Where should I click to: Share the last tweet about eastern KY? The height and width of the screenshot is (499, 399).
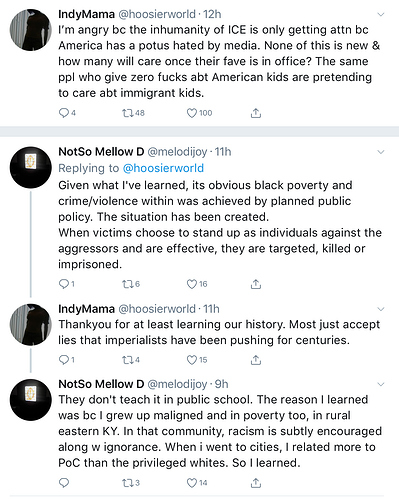pos(256,483)
